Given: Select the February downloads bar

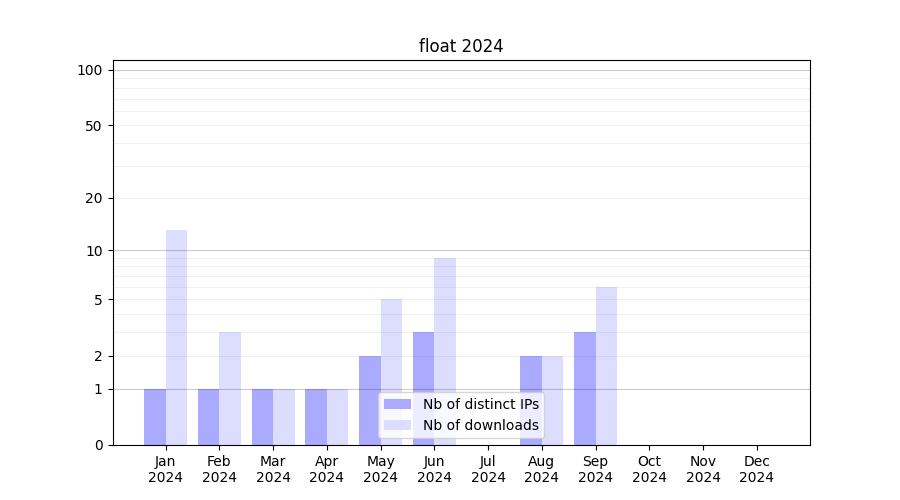Looking at the screenshot, I should tap(230, 388).
